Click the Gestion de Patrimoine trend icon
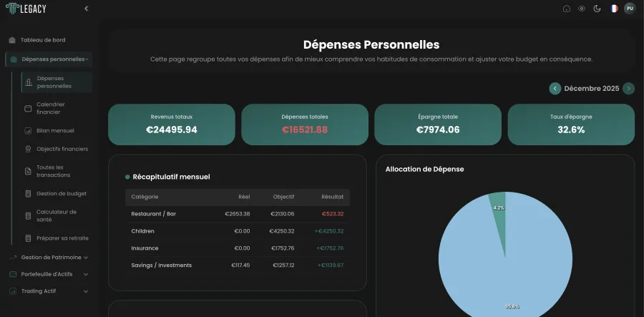644x317 pixels. coord(13,258)
